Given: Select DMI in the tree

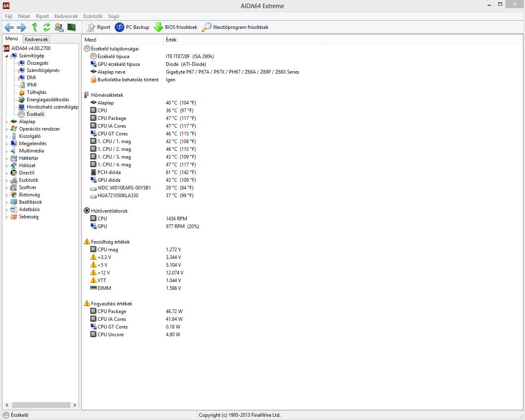Looking at the screenshot, I should click(31, 78).
